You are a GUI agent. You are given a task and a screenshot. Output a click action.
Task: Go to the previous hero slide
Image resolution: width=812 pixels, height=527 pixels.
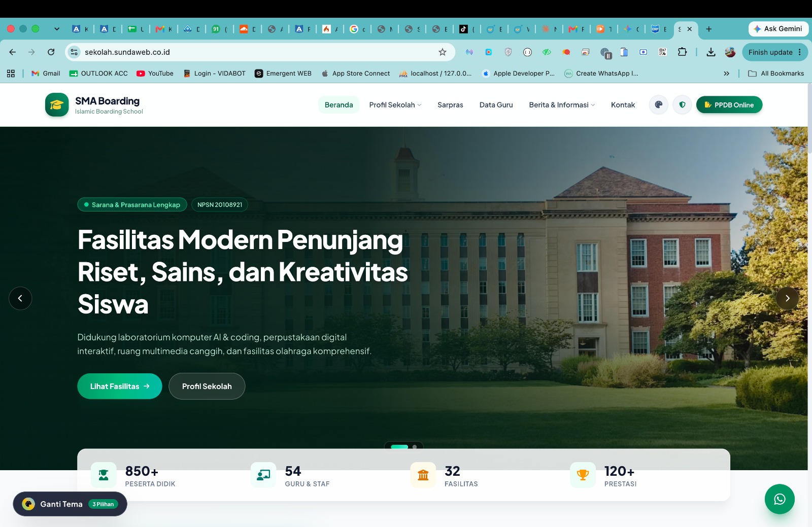(20, 298)
